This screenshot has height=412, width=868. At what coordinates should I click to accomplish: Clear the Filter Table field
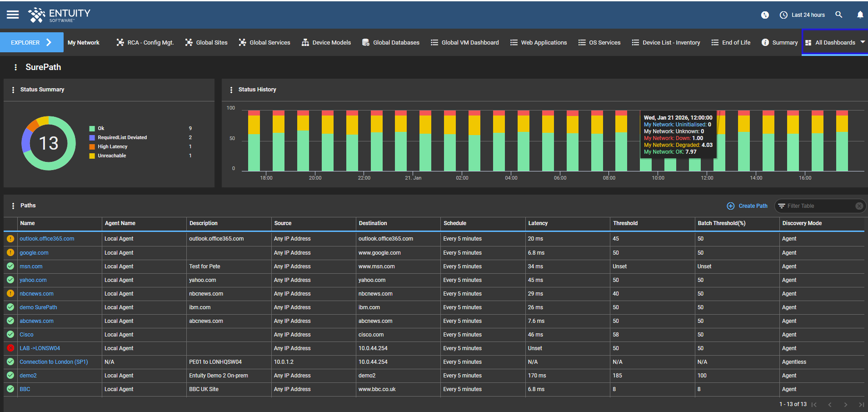tap(859, 206)
